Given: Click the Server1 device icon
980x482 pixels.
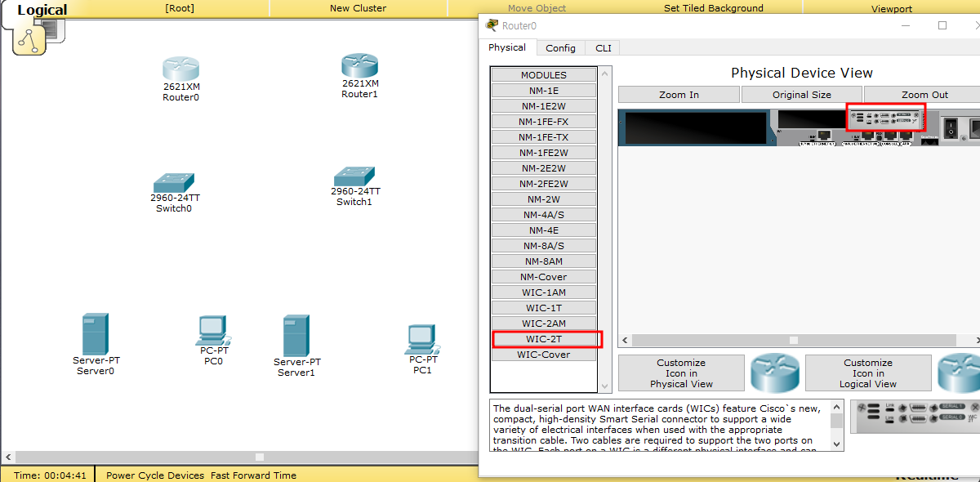Looking at the screenshot, I should (x=296, y=336).
